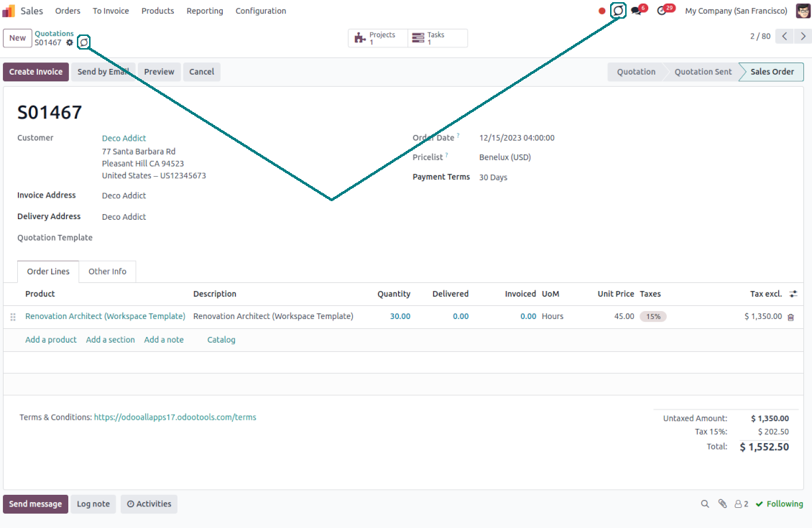The image size is (812, 528).
Task: Click the circular icon beside the S01467 breadcrumb
Action: (84, 42)
